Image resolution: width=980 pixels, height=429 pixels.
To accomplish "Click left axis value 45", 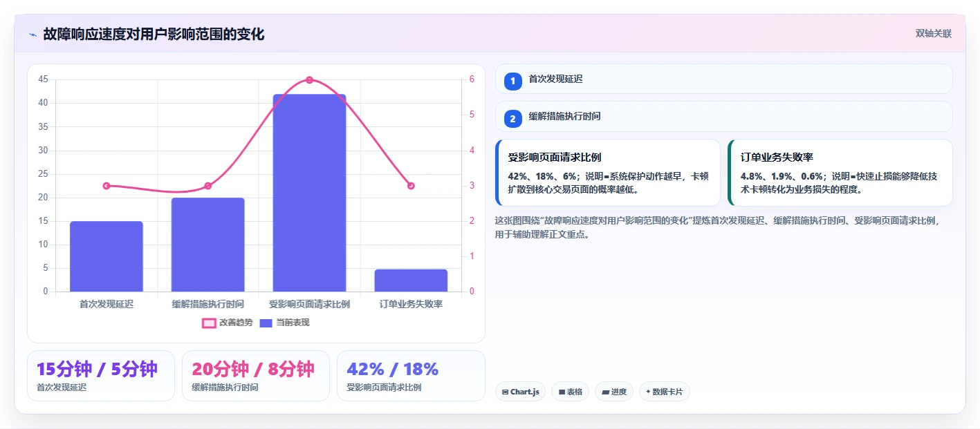I will 43,79.
